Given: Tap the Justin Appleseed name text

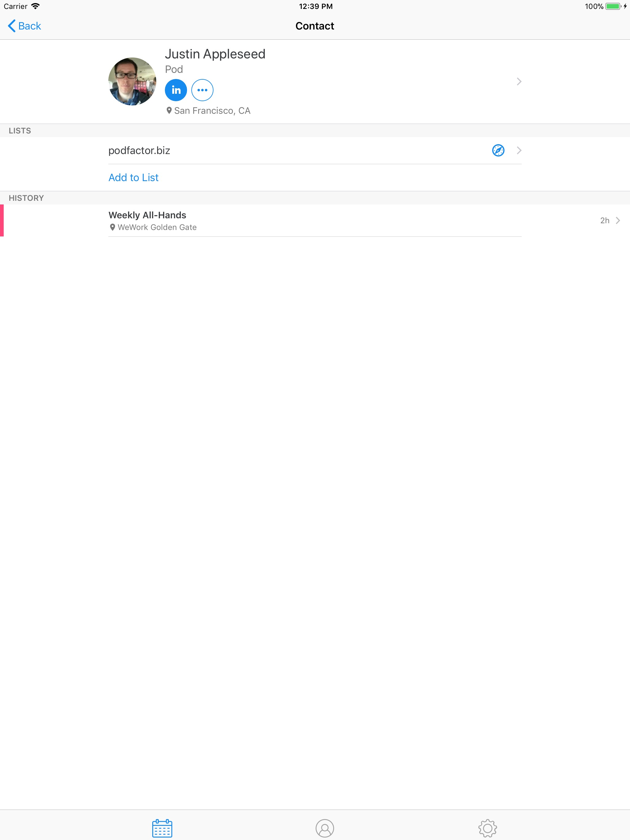Looking at the screenshot, I should tap(215, 54).
